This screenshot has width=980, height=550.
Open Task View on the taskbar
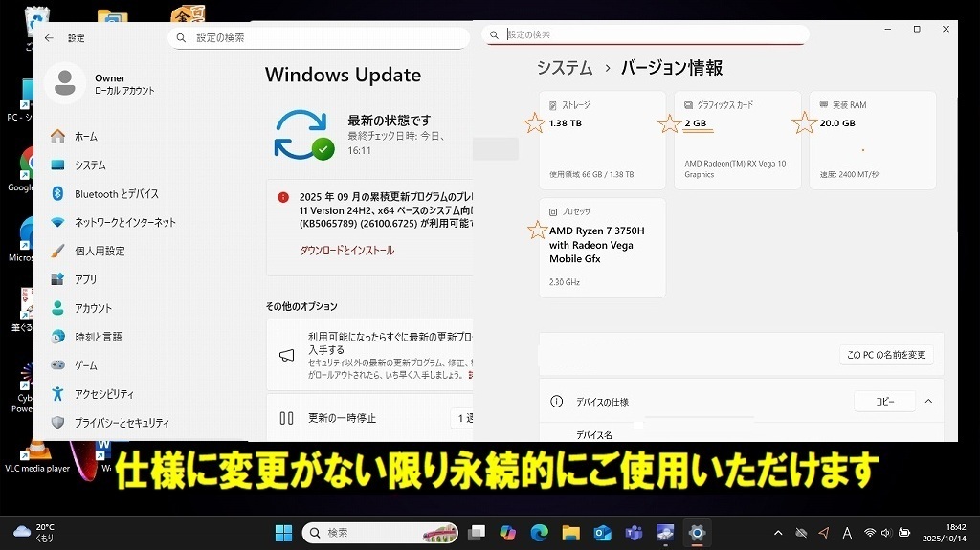[477, 533]
